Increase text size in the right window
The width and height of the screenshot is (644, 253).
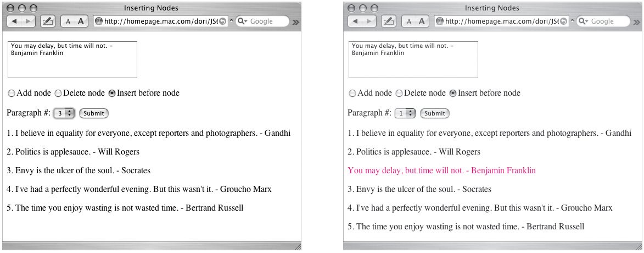(x=422, y=21)
